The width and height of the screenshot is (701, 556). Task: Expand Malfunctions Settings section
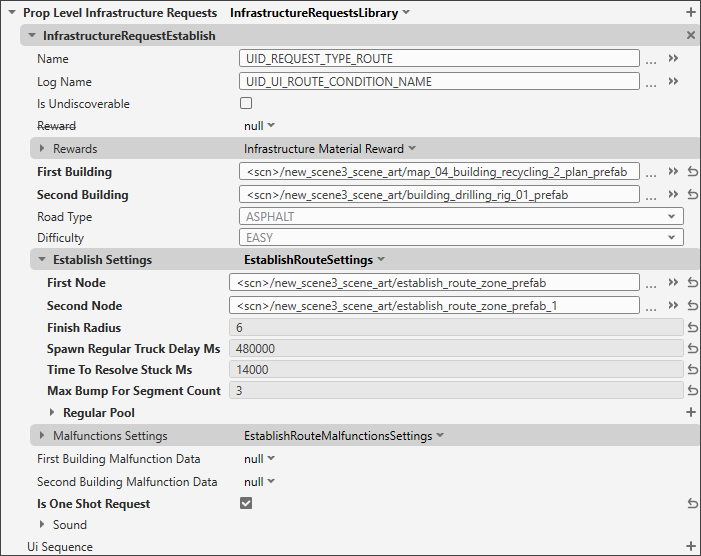click(42, 435)
